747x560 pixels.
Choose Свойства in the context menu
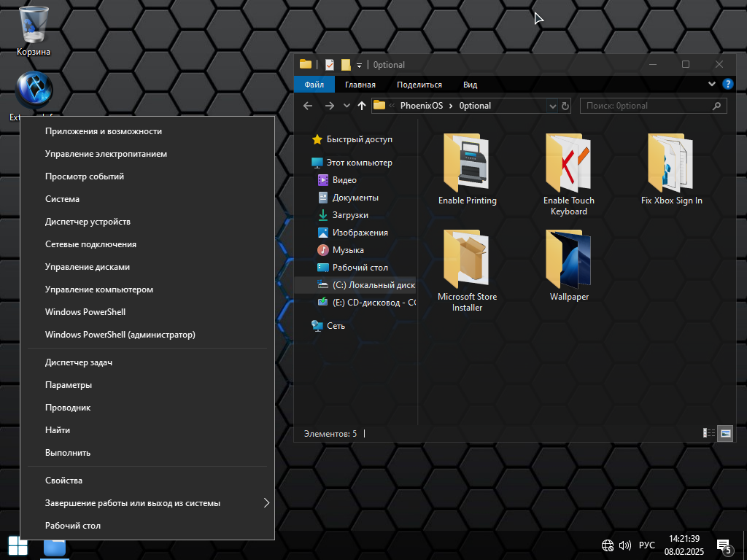coord(147,481)
